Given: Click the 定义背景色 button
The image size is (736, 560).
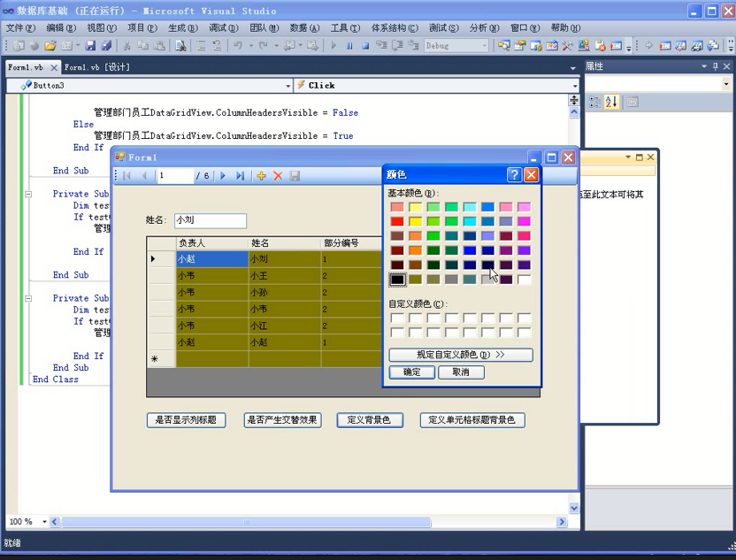Looking at the screenshot, I should click(x=370, y=419).
